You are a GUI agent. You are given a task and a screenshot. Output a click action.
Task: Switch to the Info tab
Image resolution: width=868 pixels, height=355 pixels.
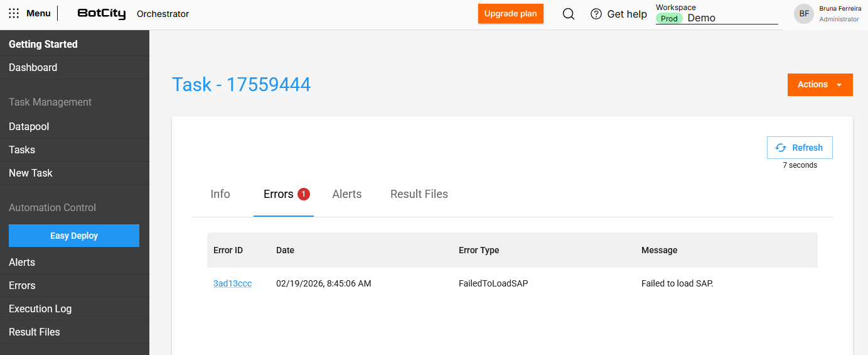coord(220,194)
